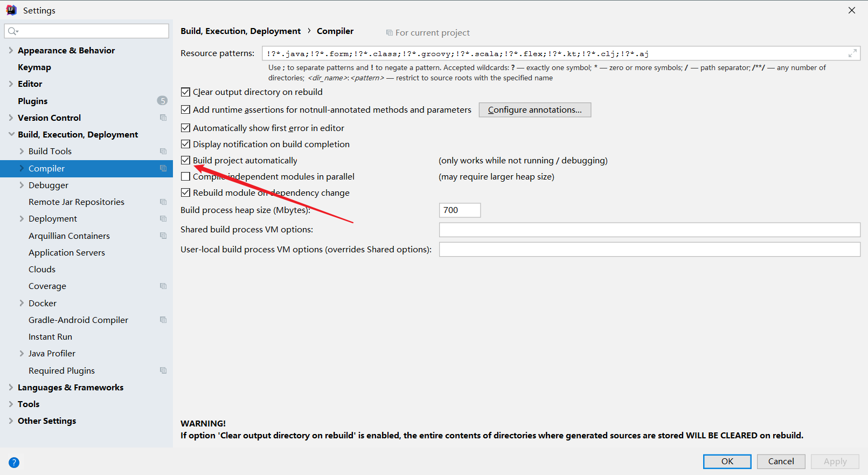Click the Configure annotations button
The height and width of the screenshot is (475, 868).
click(x=535, y=110)
